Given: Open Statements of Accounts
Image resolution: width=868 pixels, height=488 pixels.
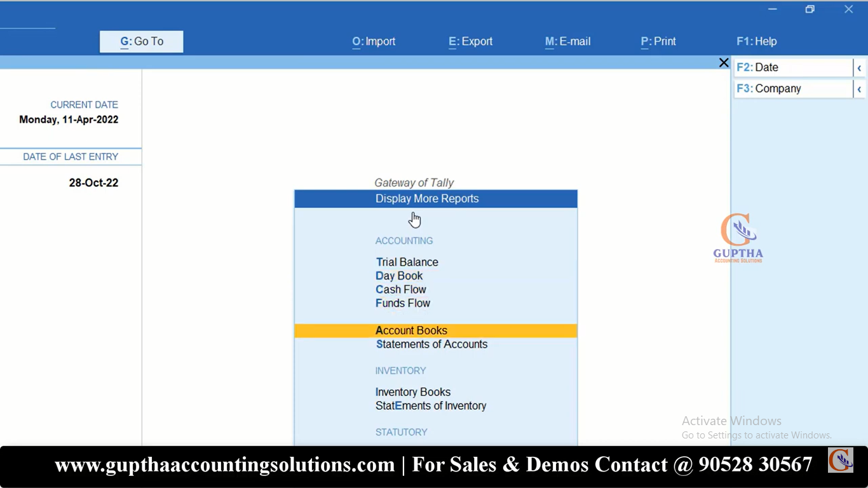Looking at the screenshot, I should point(431,344).
